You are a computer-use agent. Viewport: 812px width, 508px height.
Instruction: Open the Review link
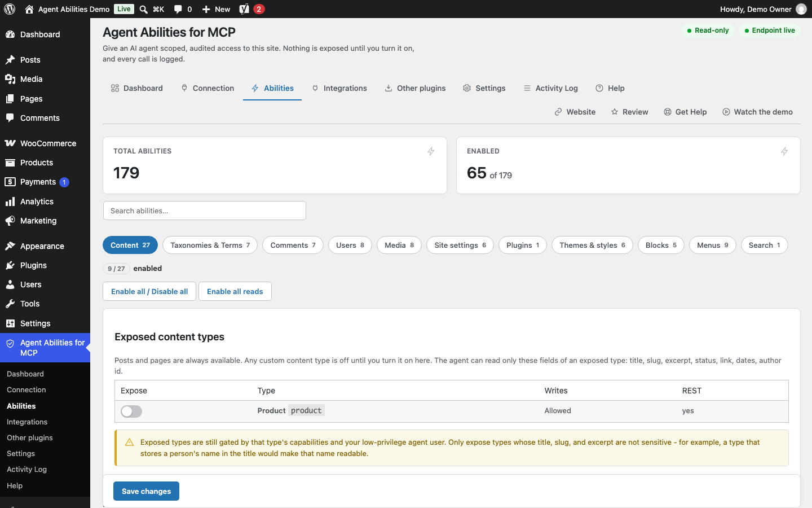coord(630,112)
